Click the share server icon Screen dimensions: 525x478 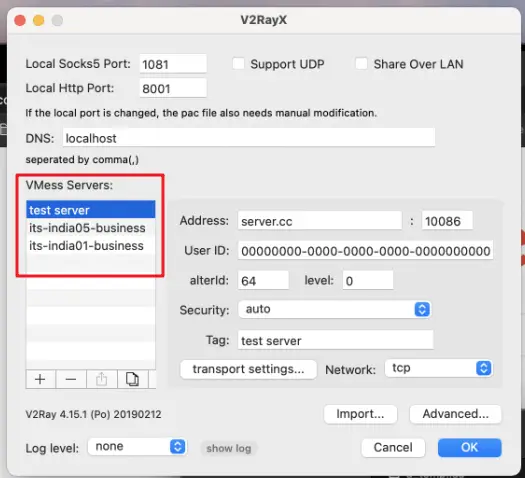101,379
